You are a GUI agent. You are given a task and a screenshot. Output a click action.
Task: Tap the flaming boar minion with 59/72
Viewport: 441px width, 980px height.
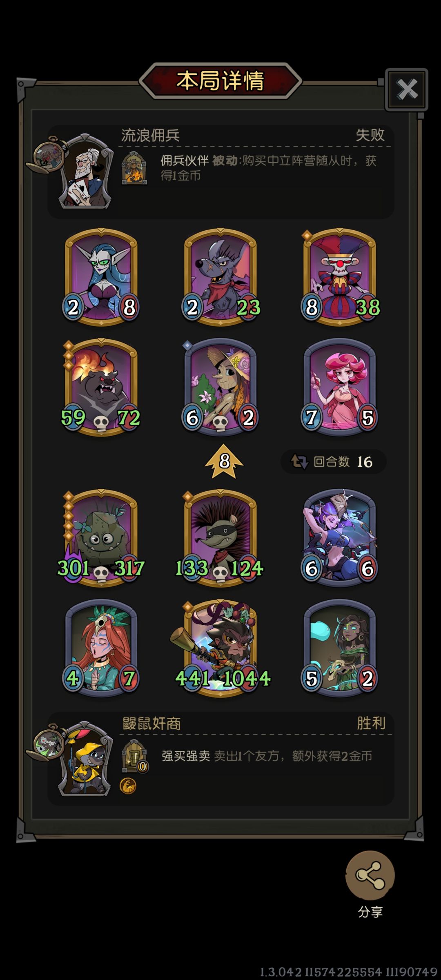click(x=101, y=387)
